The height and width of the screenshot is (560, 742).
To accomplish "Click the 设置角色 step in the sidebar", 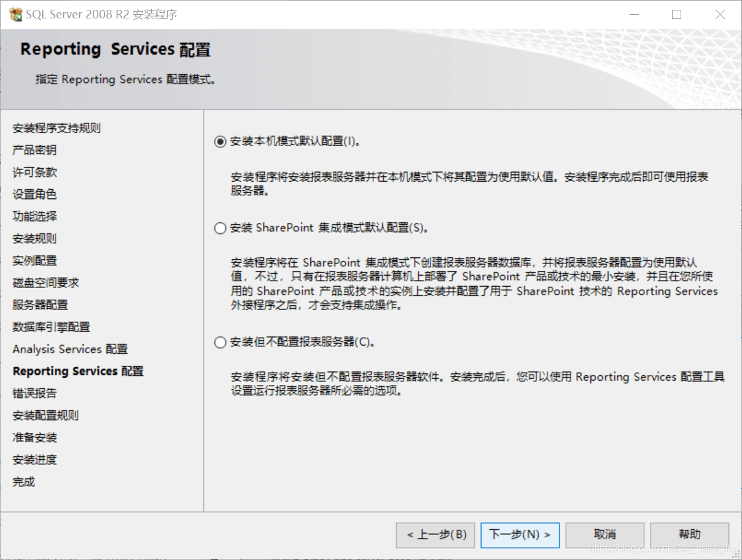I will (34, 195).
